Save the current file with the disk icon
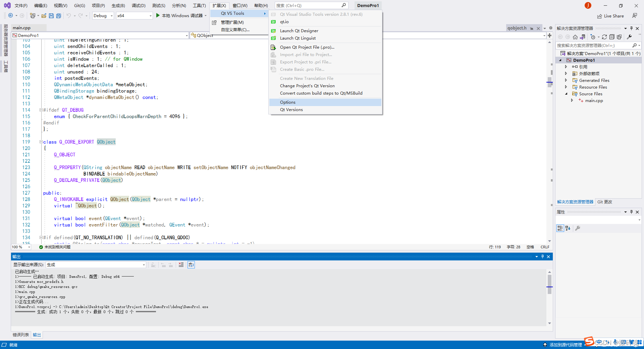 pyautogui.click(x=51, y=15)
